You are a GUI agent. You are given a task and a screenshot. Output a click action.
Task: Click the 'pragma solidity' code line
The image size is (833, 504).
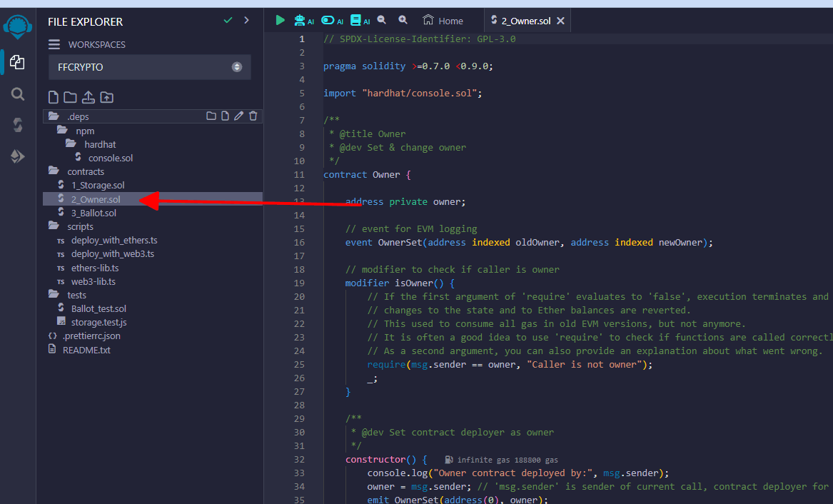(408, 66)
